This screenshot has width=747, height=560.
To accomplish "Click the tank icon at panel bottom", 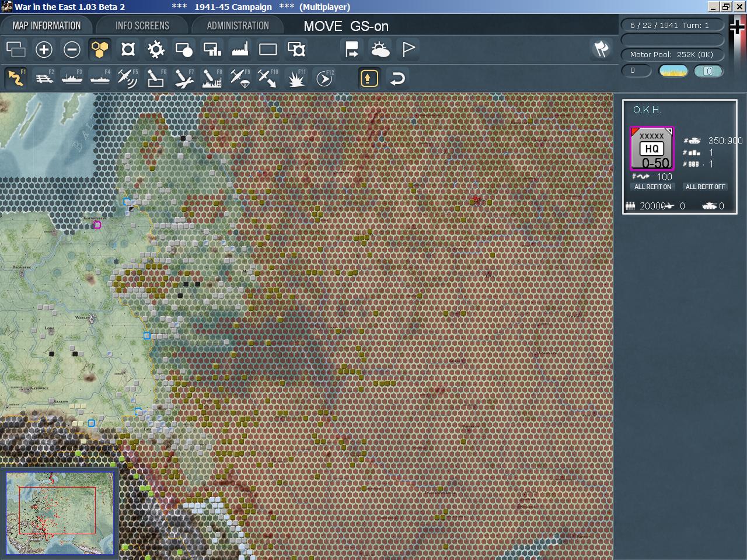I will click(709, 206).
